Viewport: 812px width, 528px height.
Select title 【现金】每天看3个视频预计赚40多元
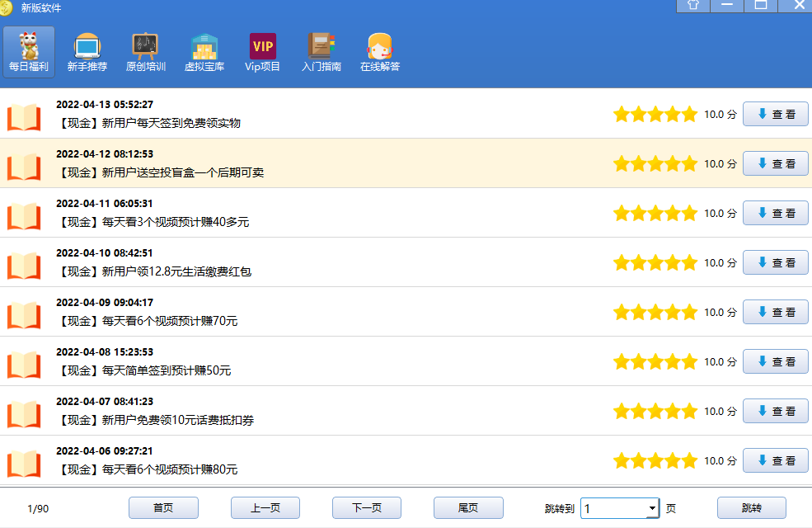[x=153, y=222]
